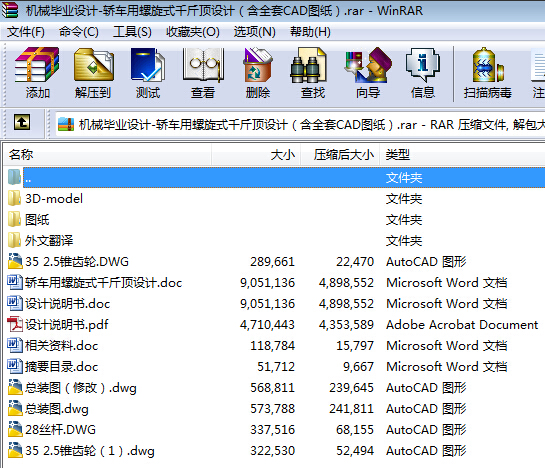Sort by the 压缩后大小 column header

pos(340,155)
